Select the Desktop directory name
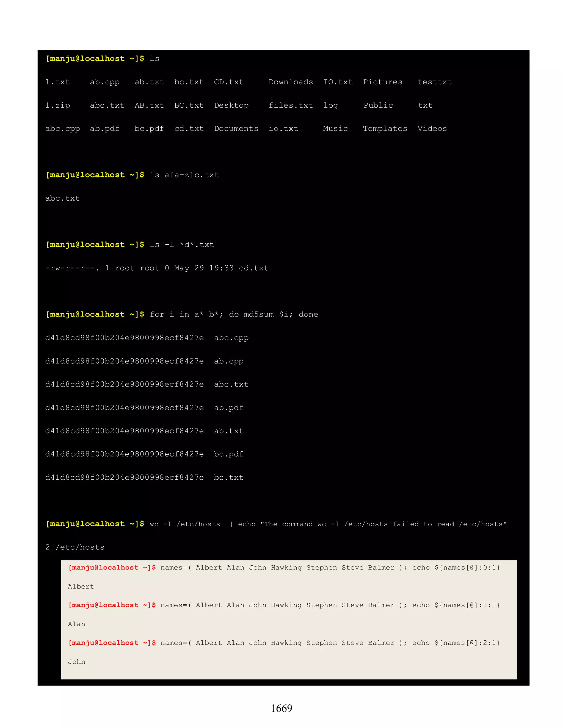This screenshot has width=563, height=728. pos(231,105)
